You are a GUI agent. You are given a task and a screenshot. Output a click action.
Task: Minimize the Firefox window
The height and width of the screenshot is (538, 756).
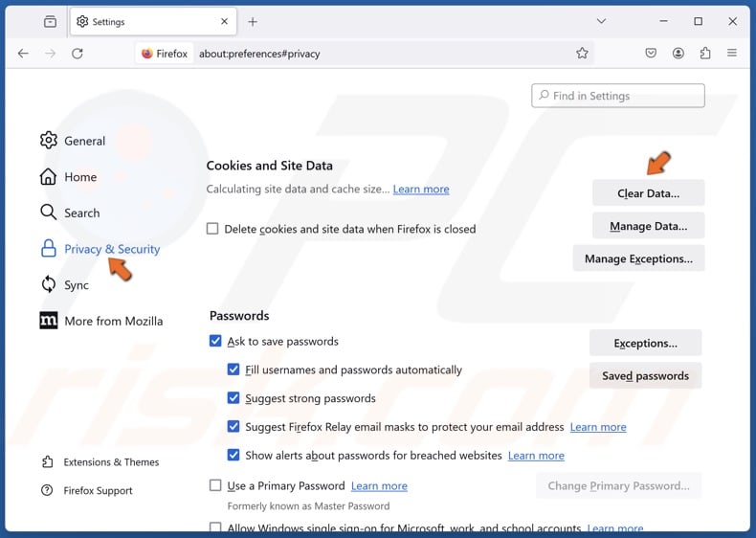[x=664, y=21]
